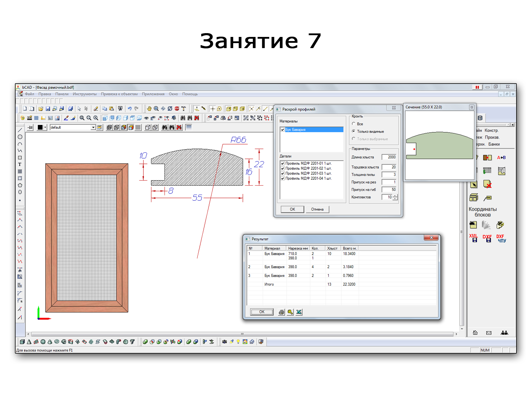Click the Припуск на гиб input field
Image resolution: width=532 pixels, height=399 pixels.
pyautogui.click(x=389, y=190)
